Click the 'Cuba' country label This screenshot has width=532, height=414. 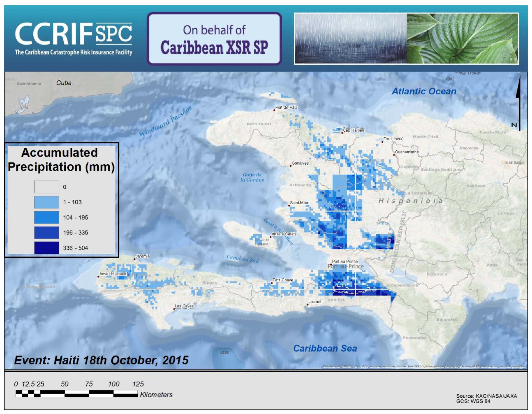[64, 83]
